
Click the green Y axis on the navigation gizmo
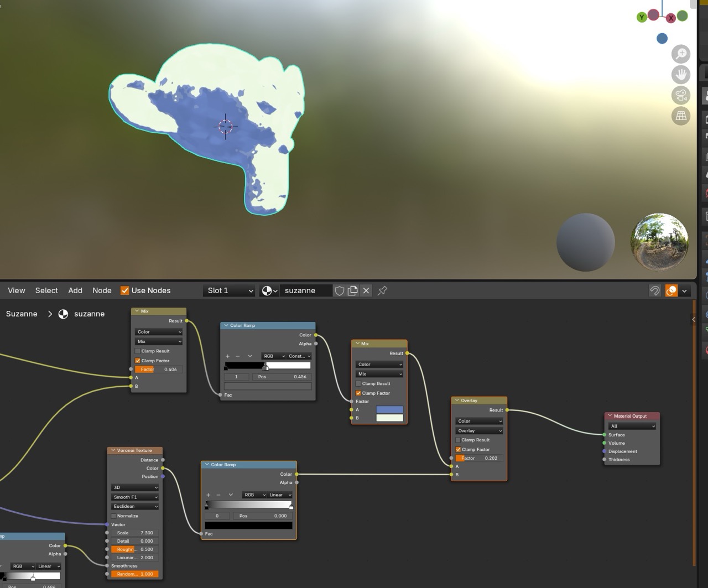tap(642, 17)
